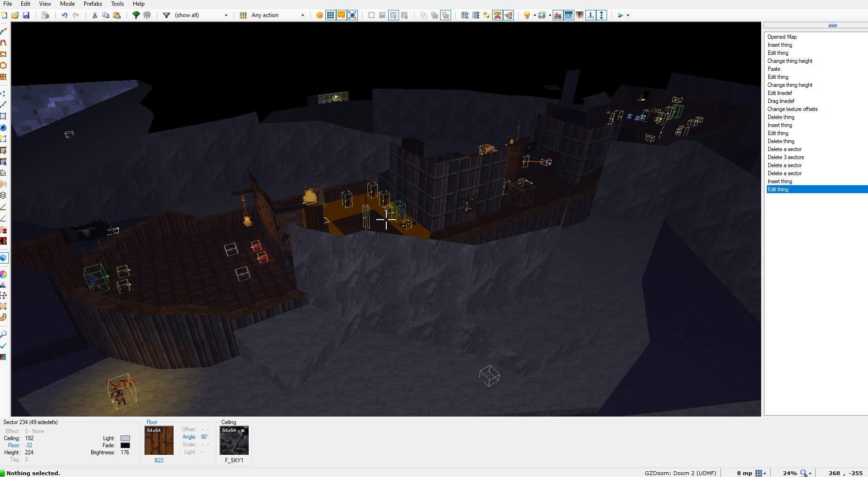Click 'GZDoom: Doom 2 (UDMF)' status label
Image resolution: width=868 pixels, height=477 pixels.
pyautogui.click(x=680, y=473)
